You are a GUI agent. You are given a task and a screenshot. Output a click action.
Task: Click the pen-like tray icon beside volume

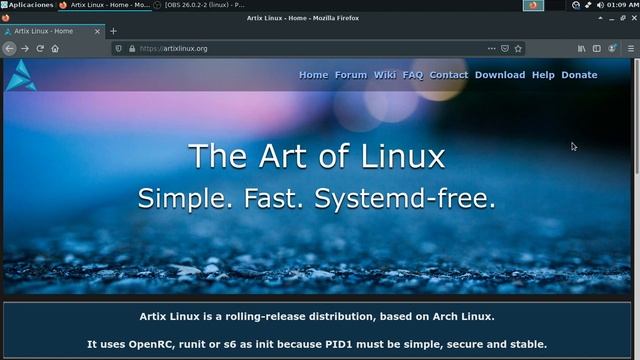tap(588, 5)
